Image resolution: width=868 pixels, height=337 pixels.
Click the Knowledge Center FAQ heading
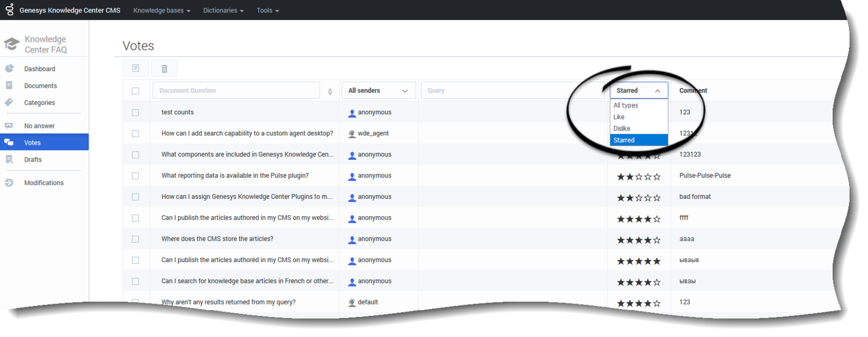(x=46, y=44)
